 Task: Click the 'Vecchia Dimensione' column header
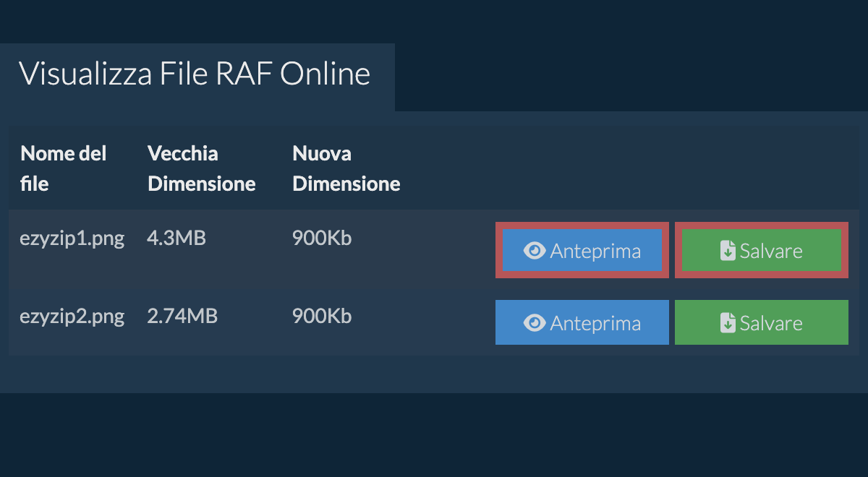201,168
